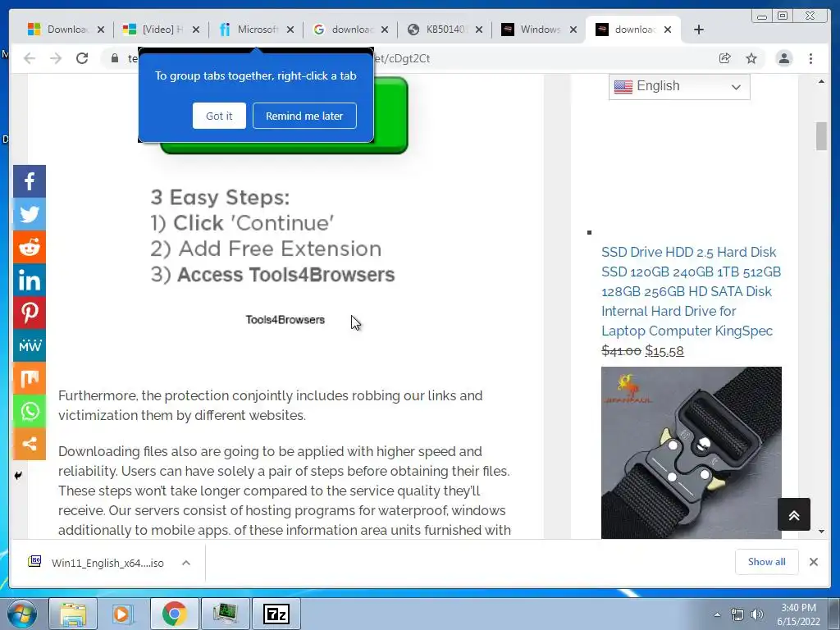Image resolution: width=840 pixels, height=630 pixels.
Task: Reload the current page
Action: coord(82,58)
